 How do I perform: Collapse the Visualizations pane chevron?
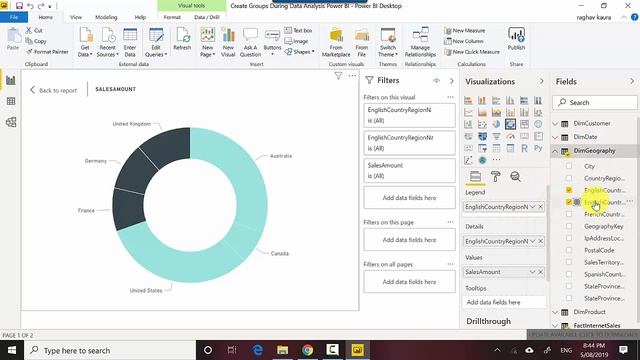[542, 81]
